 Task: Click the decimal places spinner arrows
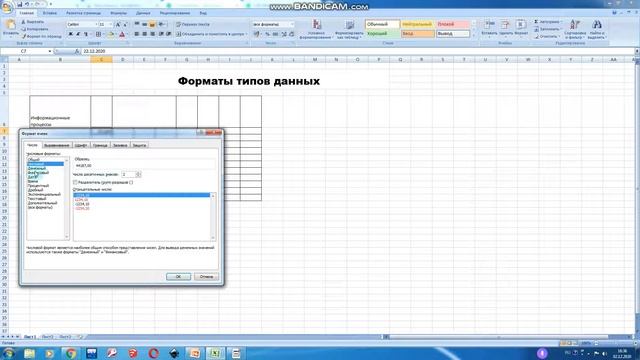click(x=138, y=174)
